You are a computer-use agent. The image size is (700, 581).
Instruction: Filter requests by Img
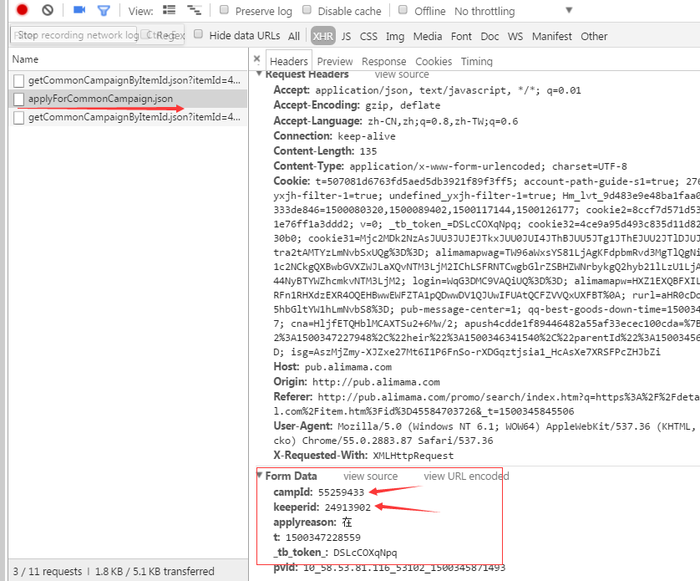click(x=395, y=37)
